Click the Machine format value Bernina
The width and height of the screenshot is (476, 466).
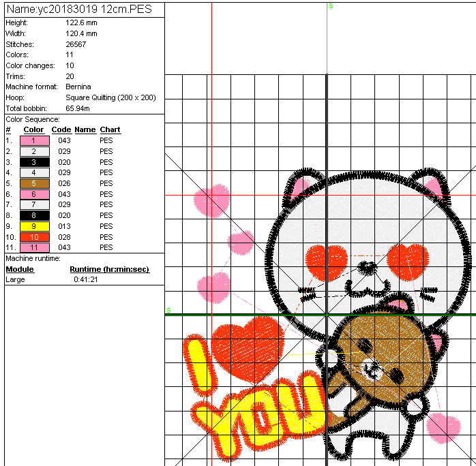click(x=78, y=87)
